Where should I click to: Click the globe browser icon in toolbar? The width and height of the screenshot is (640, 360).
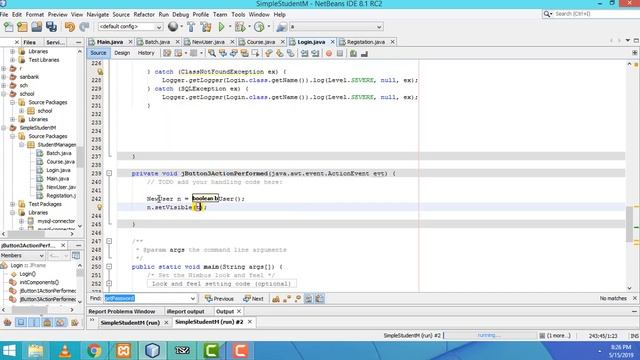(173, 27)
